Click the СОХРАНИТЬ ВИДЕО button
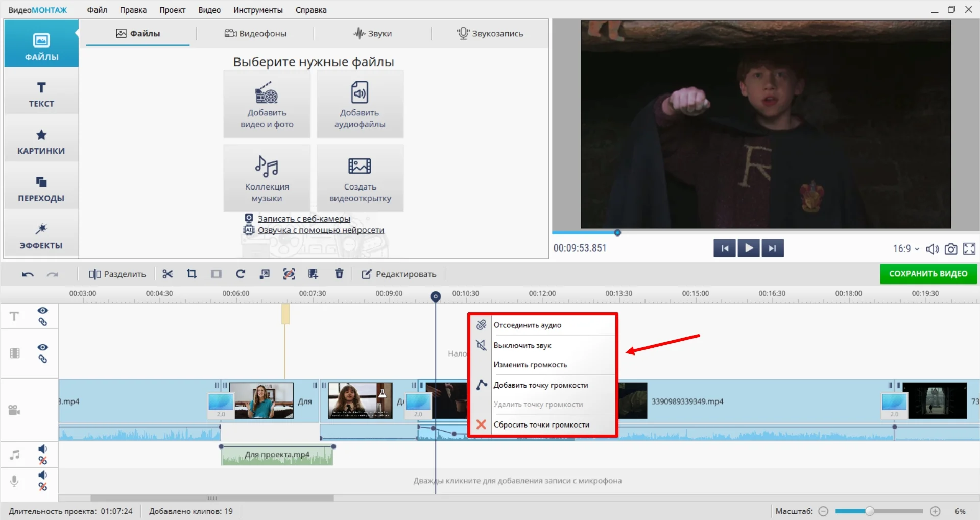The width and height of the screenshot is (980, 520). point(928,274)
